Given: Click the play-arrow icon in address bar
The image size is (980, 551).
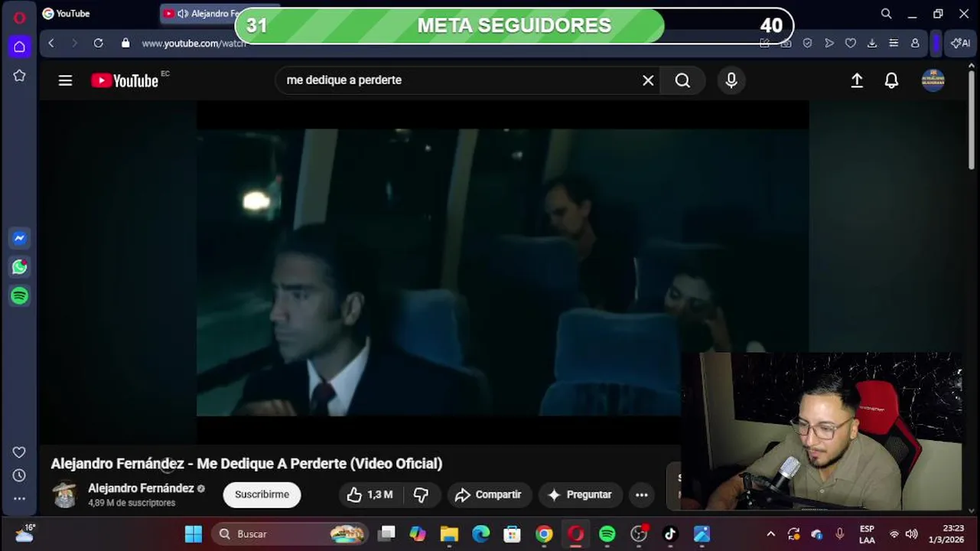Looking at the screenshot, I should click(x=829, y=44).
